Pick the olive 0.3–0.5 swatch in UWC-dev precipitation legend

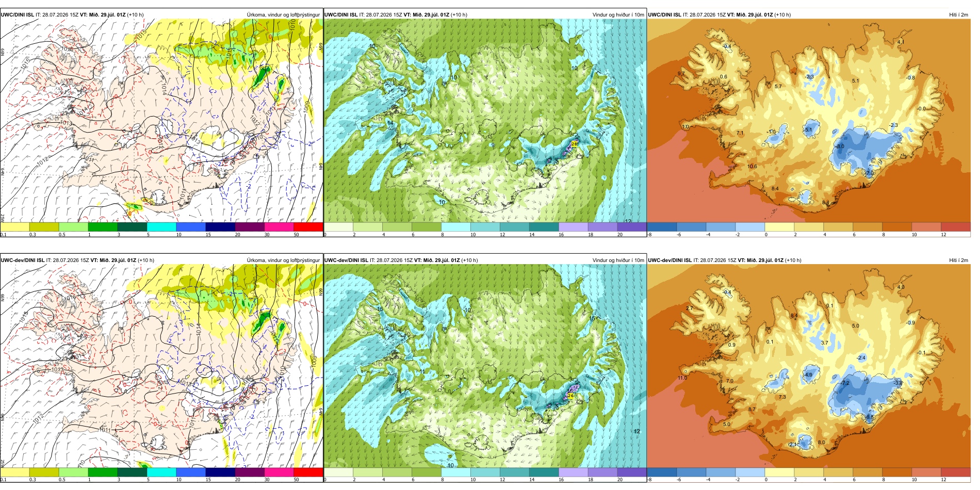(x=44, y=472)
